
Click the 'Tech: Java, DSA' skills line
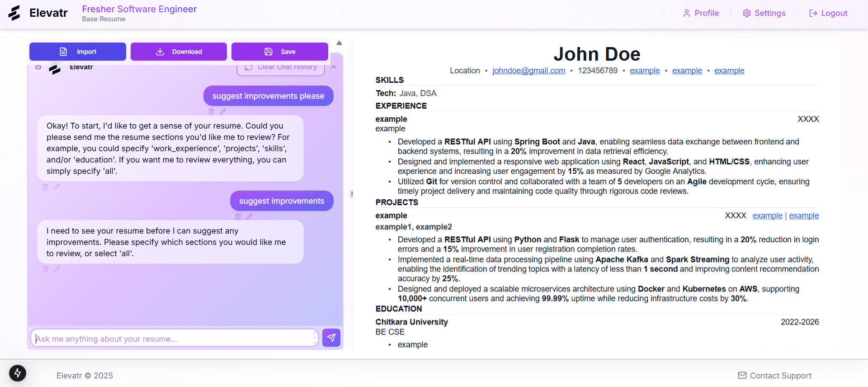(x=406, y=93)
